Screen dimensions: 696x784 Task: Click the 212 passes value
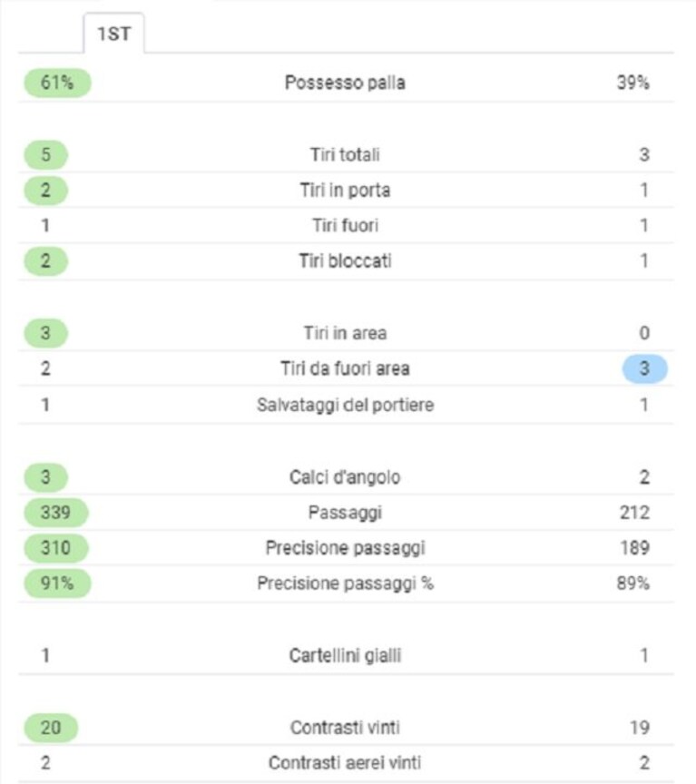click(x=634, y=513)
